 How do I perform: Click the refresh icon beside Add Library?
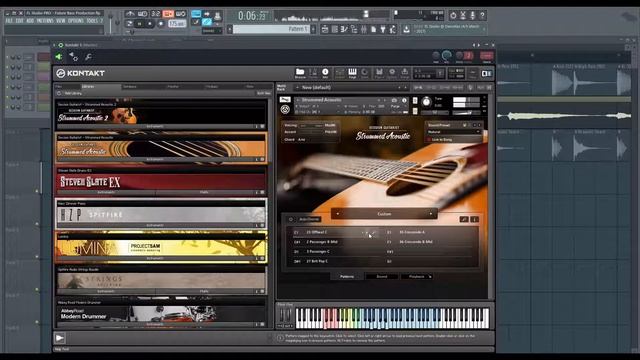tap(59, 93)
